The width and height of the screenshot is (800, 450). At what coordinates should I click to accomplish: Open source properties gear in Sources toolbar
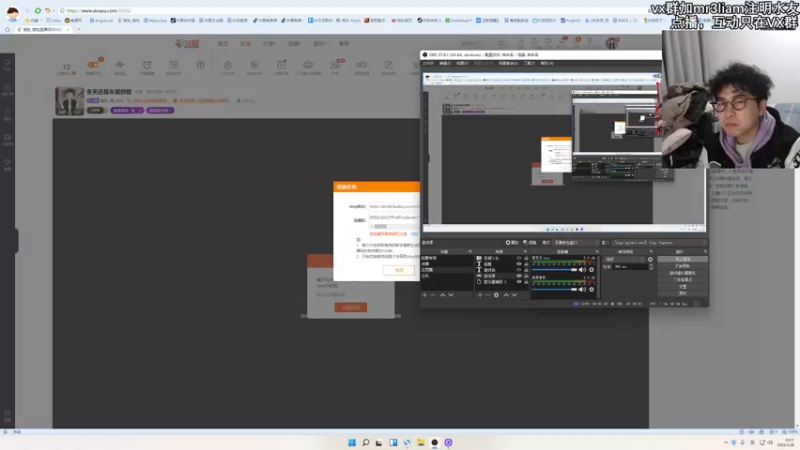[496, 295]
